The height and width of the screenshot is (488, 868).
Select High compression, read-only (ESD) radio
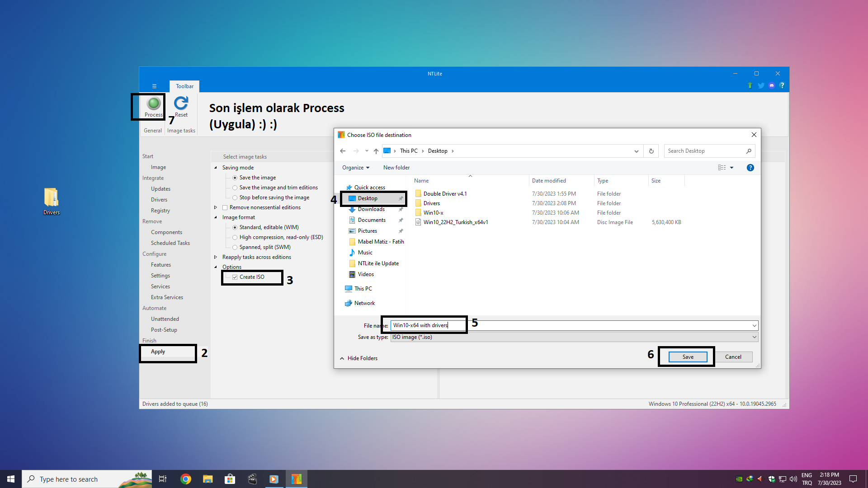coord(235,237)
